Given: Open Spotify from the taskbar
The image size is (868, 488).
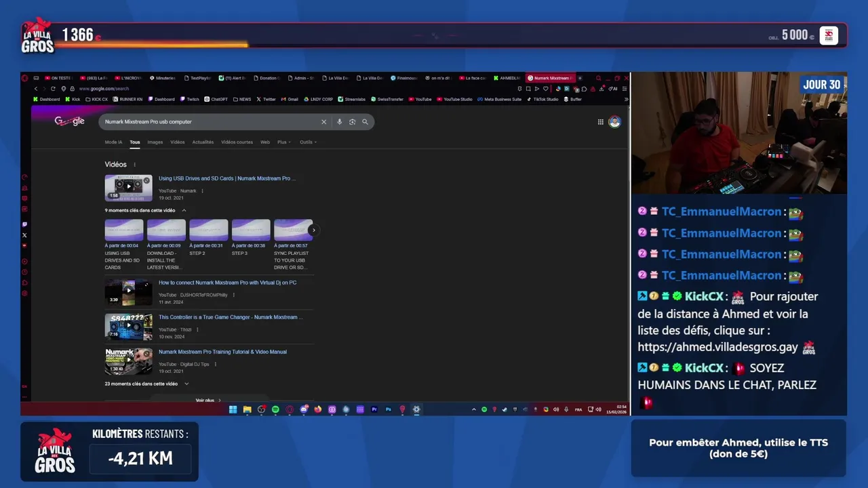Looking at the screenshot, I should coord(275,409).
